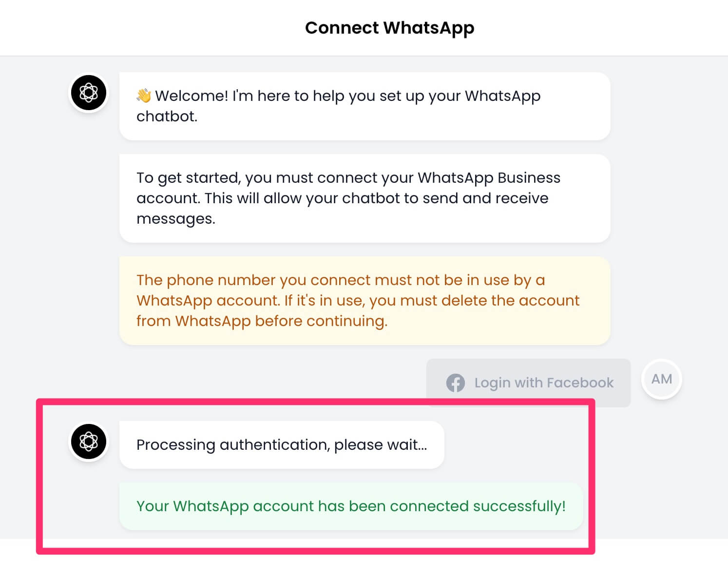Viewport: 728px width, 575px height.
Task: Click the words 'WhatsApp Business' in second message
Action: click(489, 178)
